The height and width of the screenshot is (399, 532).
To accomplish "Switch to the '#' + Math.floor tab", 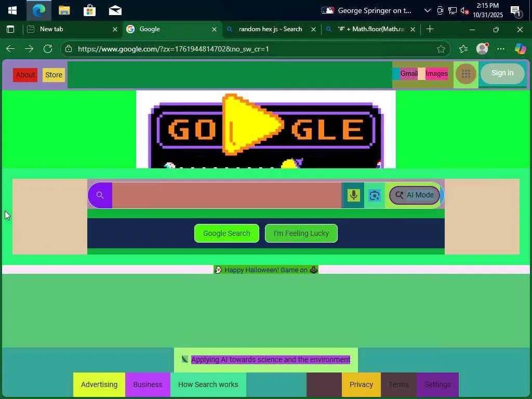I will tap(370, 29).
